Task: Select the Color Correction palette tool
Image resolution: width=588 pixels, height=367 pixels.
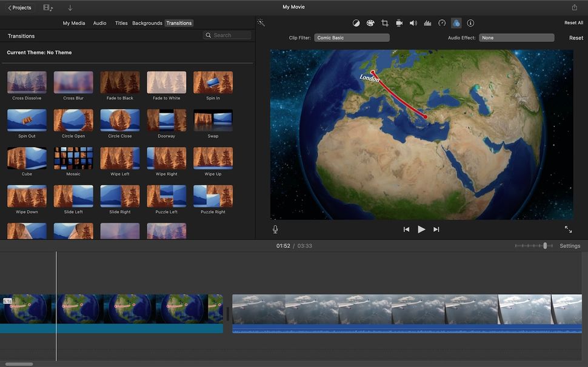Action: tap(370, 22)
